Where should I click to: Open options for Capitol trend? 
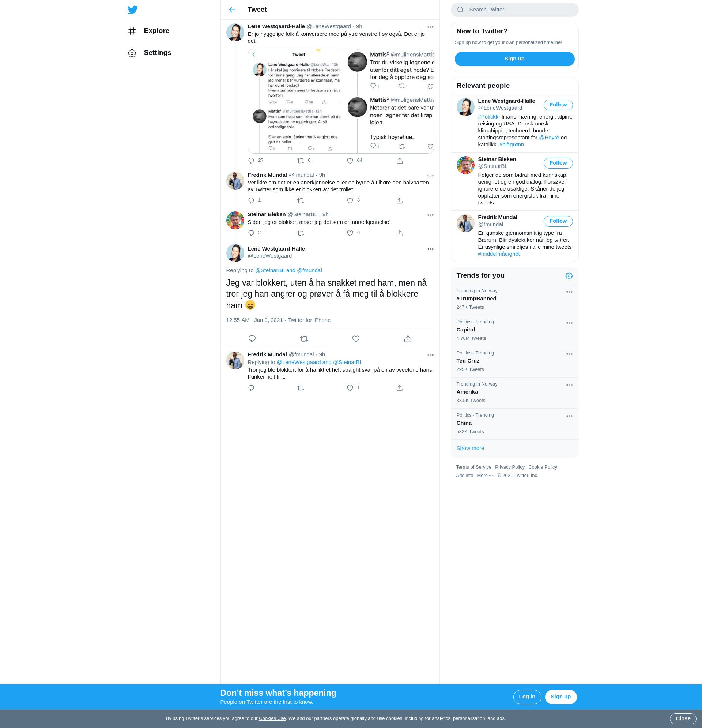pos(570,323)
